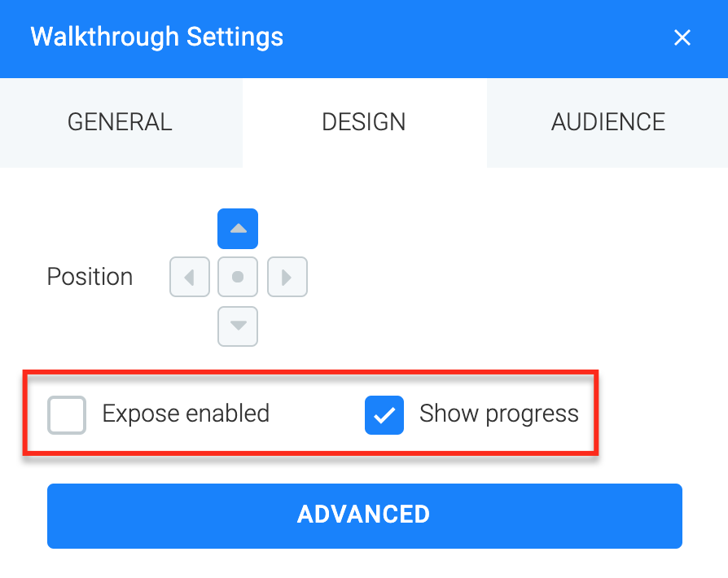Close the Walkthrough Settings dialog

682,37
